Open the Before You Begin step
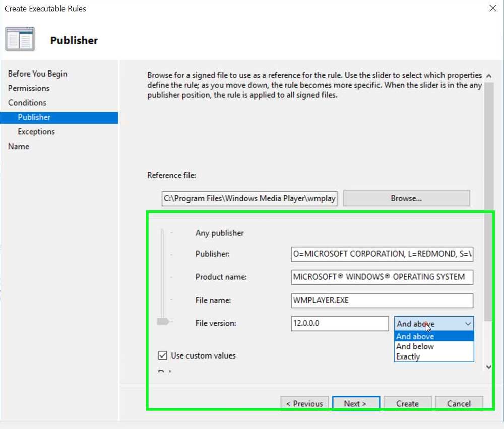The width and height of the screenshot is (504, 429). (37, 74)
